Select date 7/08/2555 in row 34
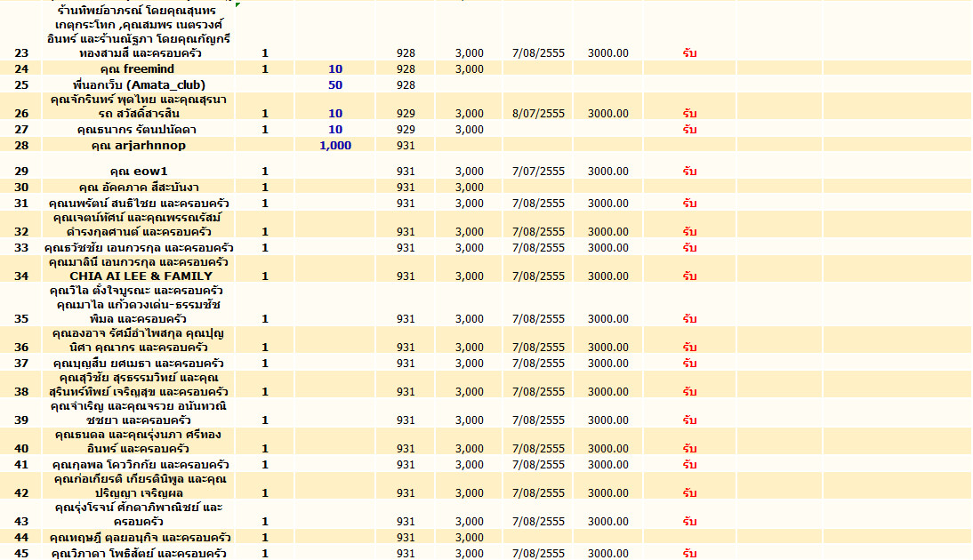 point(539,276)
